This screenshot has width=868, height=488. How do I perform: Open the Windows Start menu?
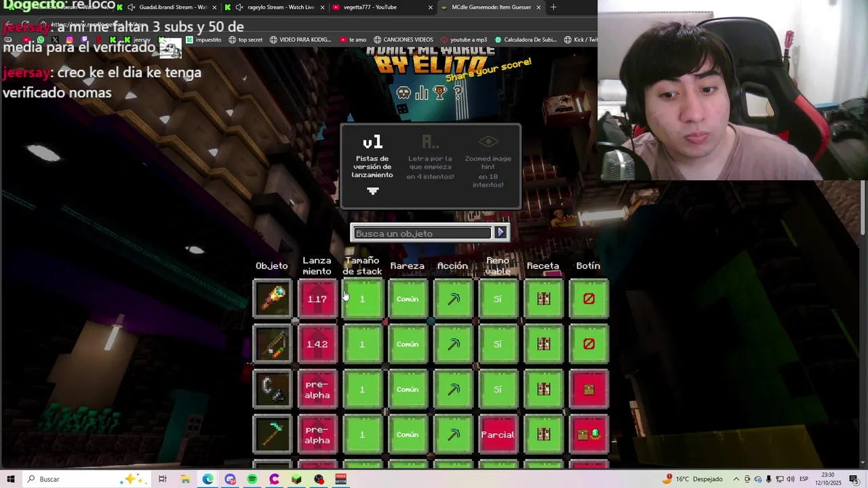10,479
